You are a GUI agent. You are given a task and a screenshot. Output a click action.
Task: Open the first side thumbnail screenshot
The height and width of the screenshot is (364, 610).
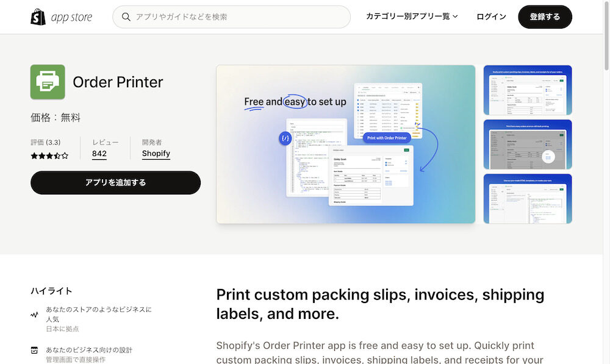528,90
